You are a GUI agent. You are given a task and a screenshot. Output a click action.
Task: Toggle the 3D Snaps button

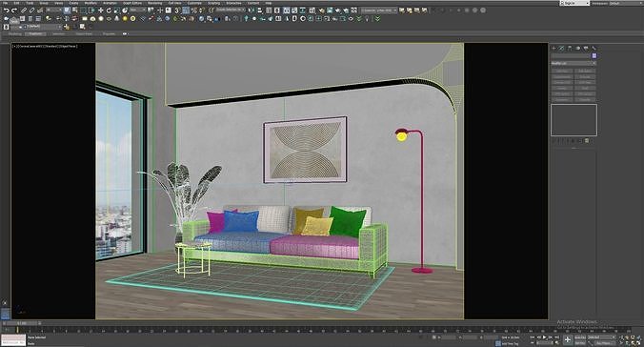click(x=177, y=10)
